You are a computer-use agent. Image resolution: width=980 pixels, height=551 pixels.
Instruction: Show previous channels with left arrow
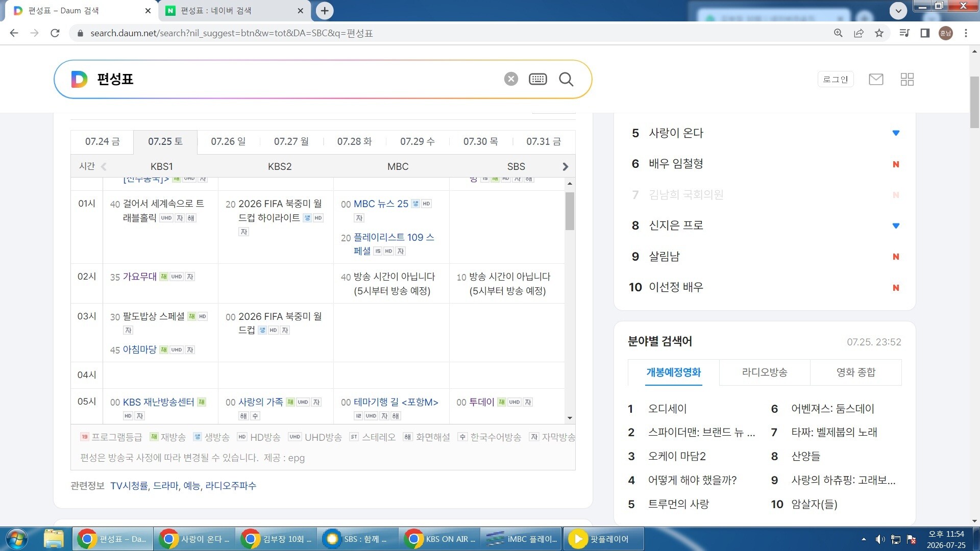click(104, 167)
